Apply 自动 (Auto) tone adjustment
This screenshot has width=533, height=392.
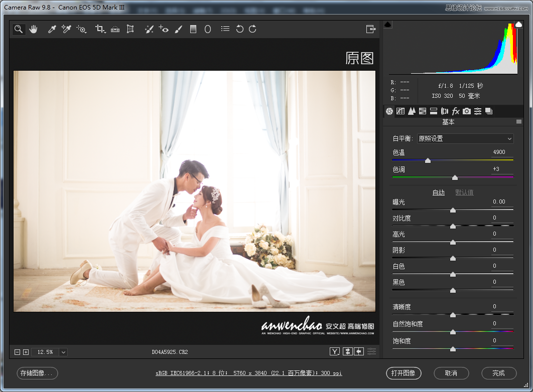point(438,192)
